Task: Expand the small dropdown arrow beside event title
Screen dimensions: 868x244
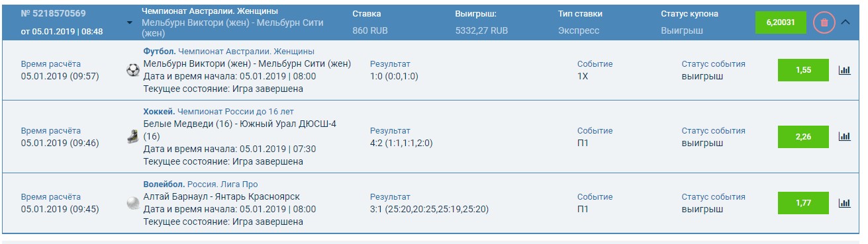Action: coord(130,22)
